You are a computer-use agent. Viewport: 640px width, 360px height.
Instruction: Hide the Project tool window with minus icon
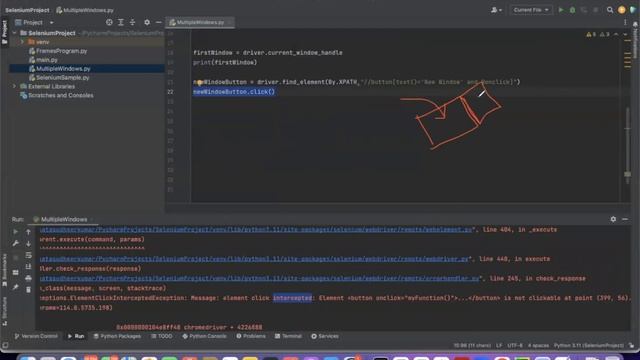coord(158,22)
